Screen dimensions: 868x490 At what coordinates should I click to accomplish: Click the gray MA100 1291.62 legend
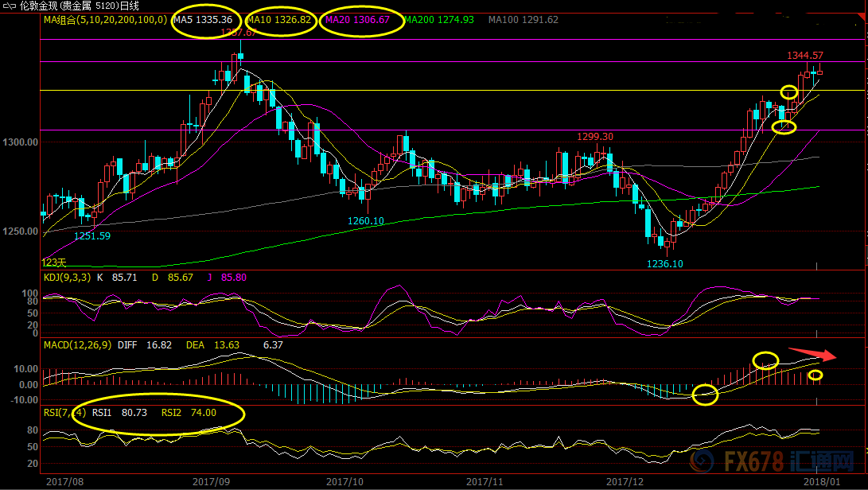point(523,20)
